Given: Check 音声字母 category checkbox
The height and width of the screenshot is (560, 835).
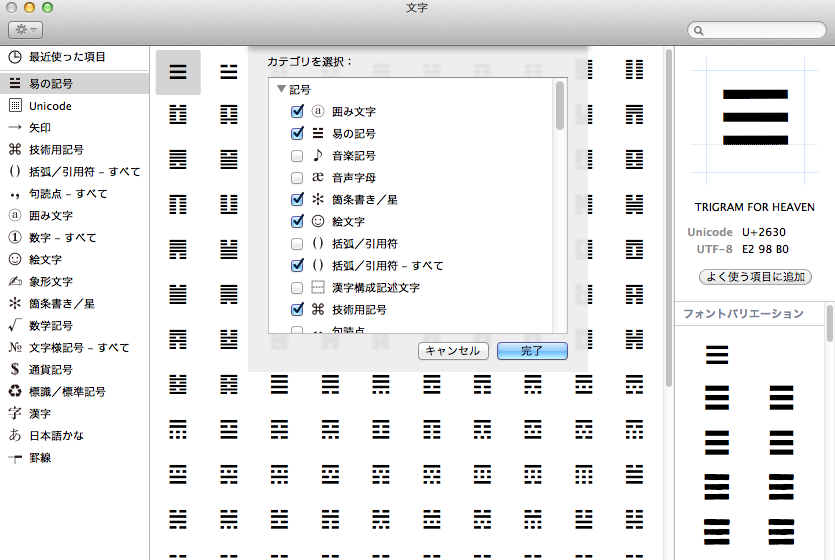Looking at the screenshot, I should tap(297, 178).
